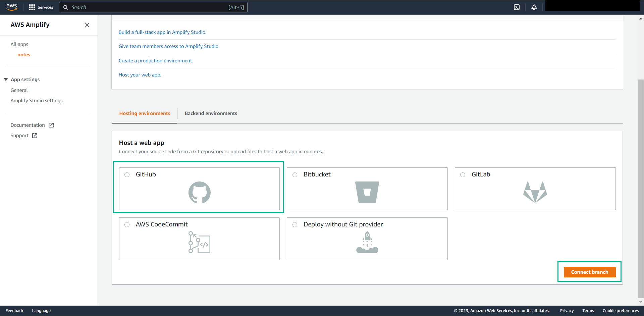Click the rocket deploy icon

(367, 242)
